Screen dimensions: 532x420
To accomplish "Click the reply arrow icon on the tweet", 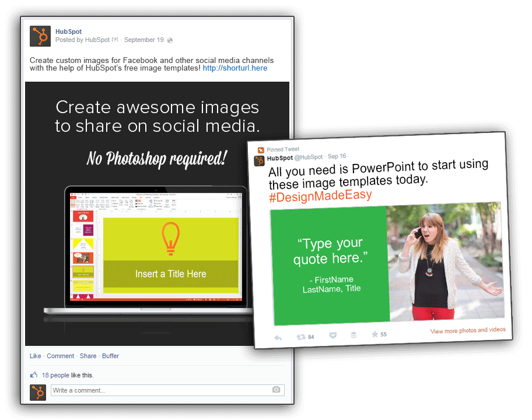I will pyautogui.click(x=278, y=338).
